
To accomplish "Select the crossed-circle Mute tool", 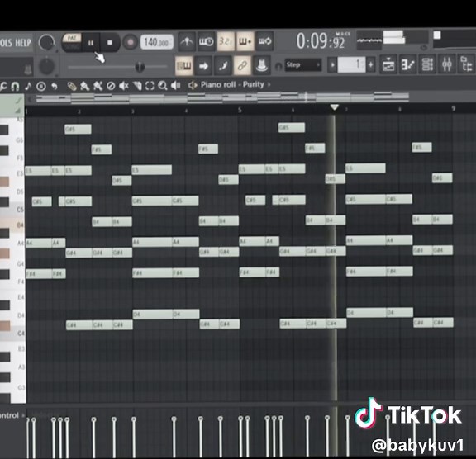I will (111, 86).
